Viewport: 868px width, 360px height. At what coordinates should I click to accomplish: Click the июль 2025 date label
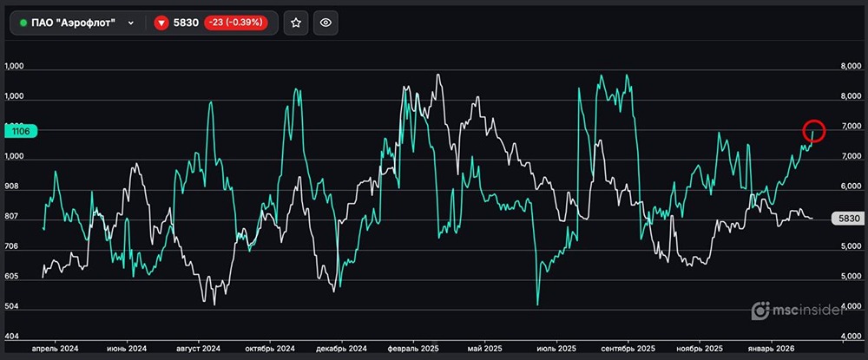(x=556, y=349)
